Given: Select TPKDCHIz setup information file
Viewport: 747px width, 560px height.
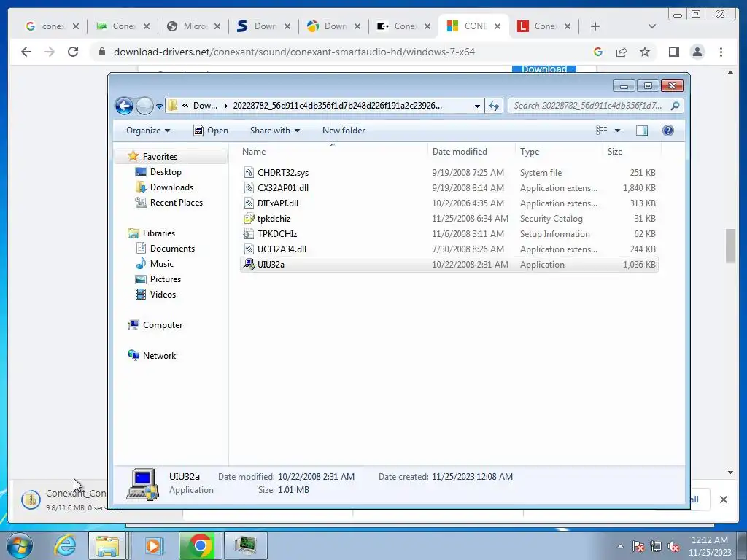Looking at the screenshot, I should (x=449, y=234).
